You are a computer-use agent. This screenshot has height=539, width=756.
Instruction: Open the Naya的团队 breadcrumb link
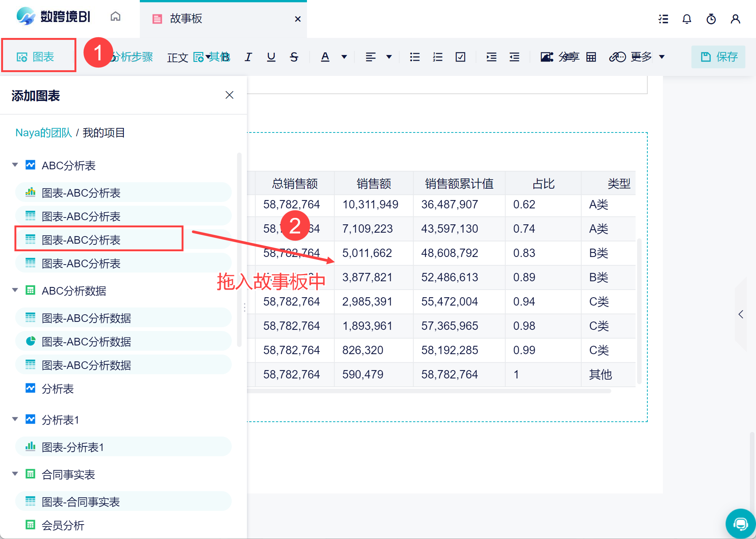coord(43,133)
